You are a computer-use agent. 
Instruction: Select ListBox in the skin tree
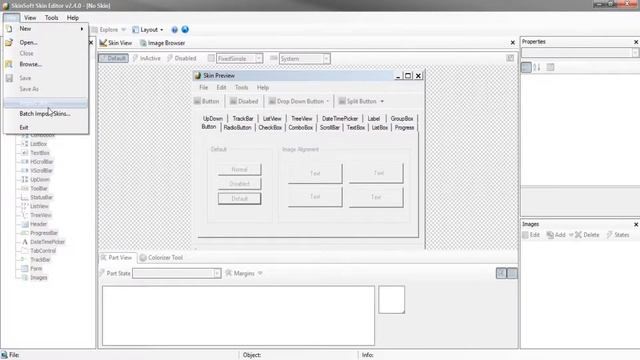[x=38, y=144]
